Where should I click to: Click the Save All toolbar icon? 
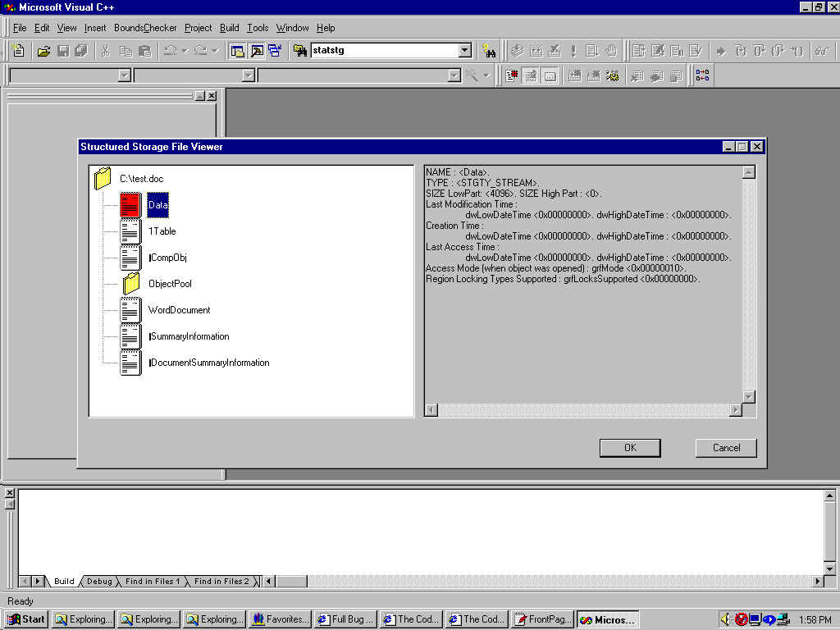coord(81,51)
